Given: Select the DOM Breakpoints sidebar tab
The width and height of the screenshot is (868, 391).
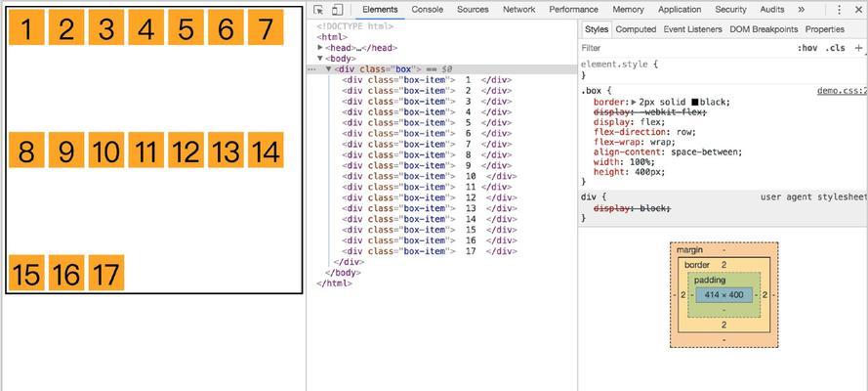Looking at the screenshot, I should pyautogui.click(x=764, y=29).
